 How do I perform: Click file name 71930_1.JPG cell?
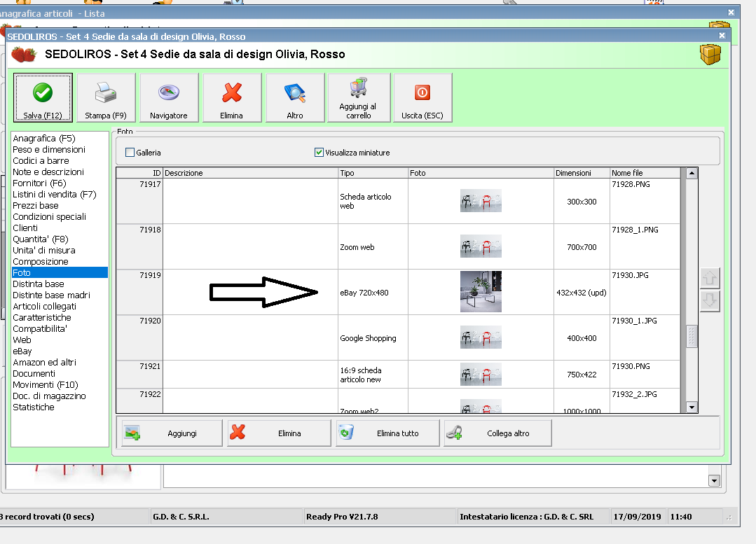coord(645,337)
